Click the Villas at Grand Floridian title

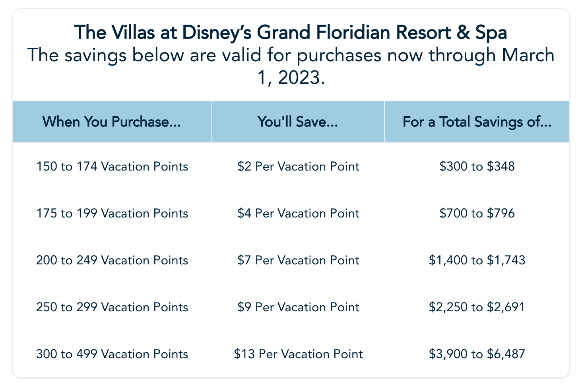click(291, 33)
